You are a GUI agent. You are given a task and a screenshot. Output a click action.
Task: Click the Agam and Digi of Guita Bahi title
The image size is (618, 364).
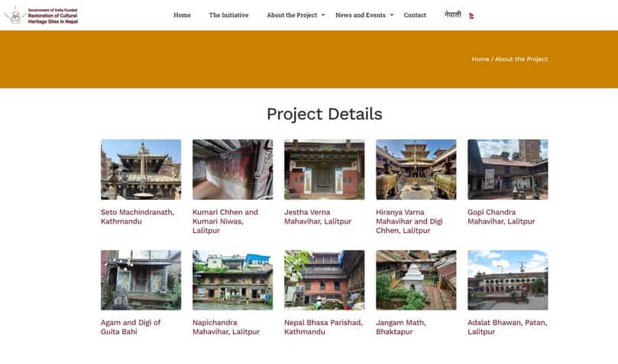(x=131, y=327)
